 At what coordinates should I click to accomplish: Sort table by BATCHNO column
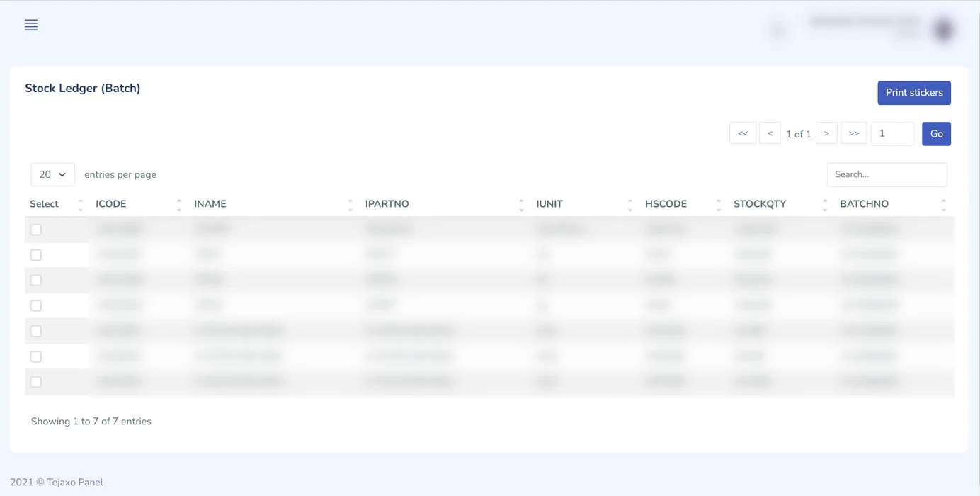[894, 204]
